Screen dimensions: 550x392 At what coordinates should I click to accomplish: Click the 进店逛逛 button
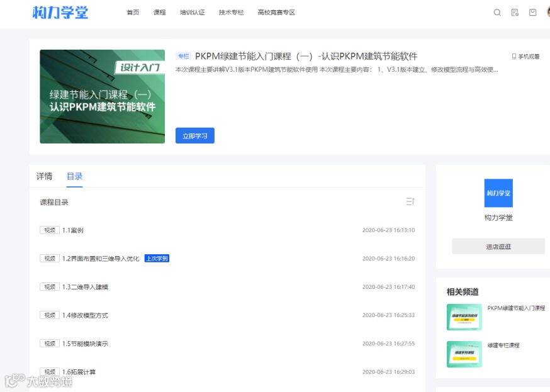pyautogui.click(x=498, y=247)
